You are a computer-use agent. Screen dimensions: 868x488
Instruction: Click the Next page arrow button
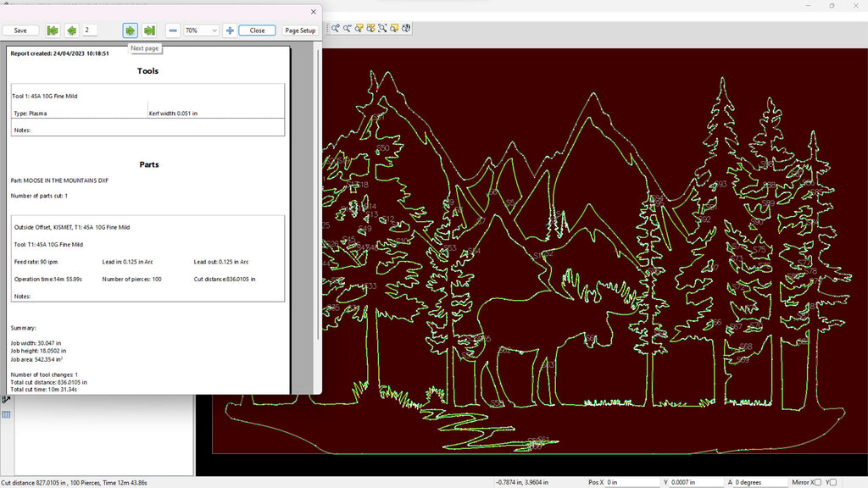(130, 30)
